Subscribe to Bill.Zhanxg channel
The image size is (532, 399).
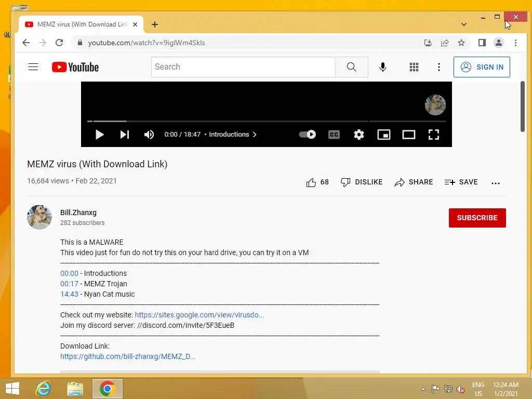(x=477, y=218)
